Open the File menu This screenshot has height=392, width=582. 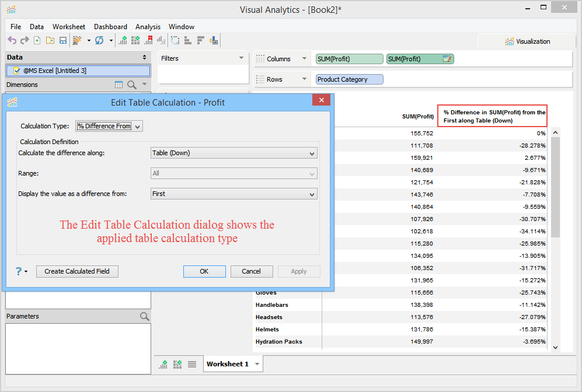pyautogui.click(x=16, y=27)
